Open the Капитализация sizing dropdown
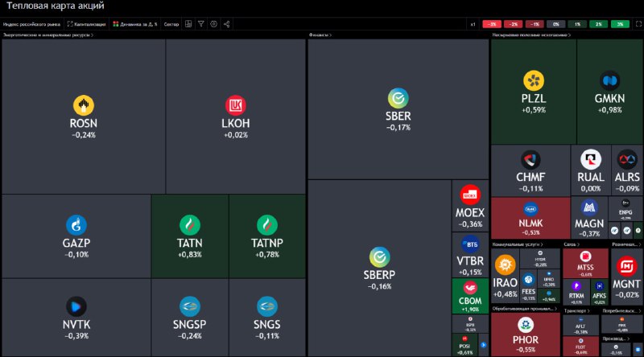Viewport: 644px width, 357px height. pos(86,24)
